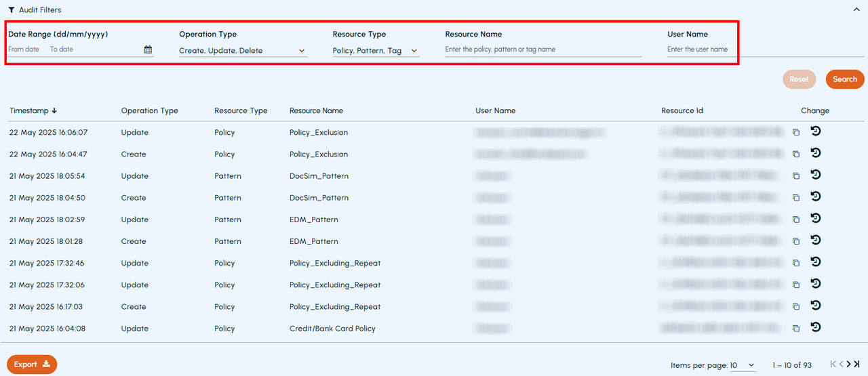Go to the previous page
Screen dimensions: 868x376
[841, 364]
